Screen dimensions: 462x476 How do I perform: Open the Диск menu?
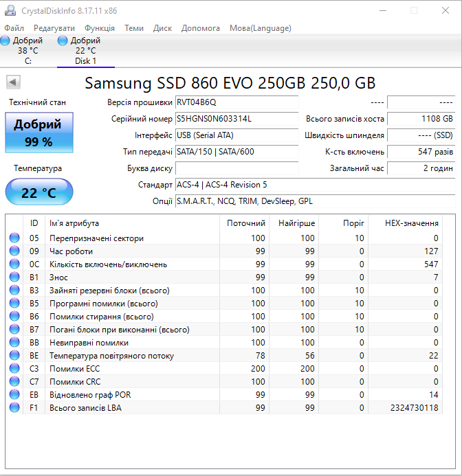(x=162, y=28)
